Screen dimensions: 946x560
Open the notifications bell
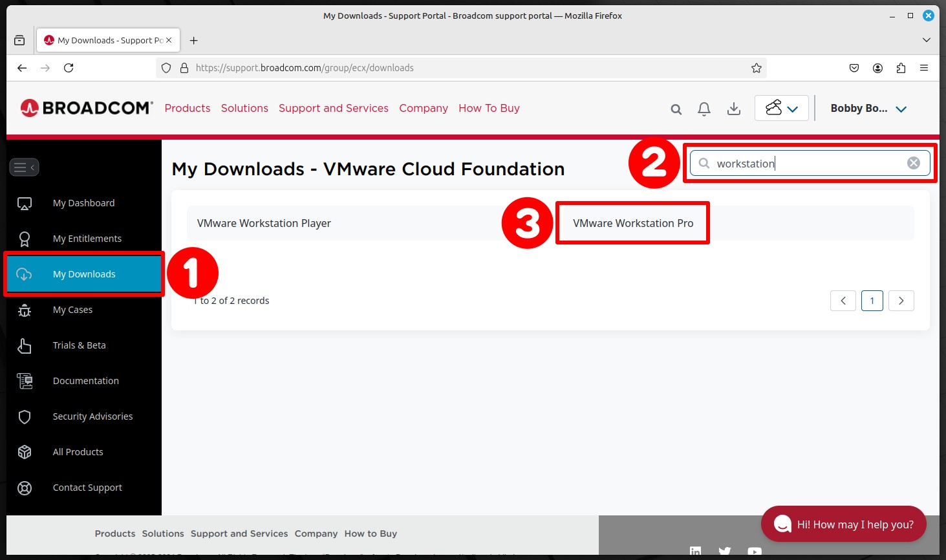tap(704, 109)
